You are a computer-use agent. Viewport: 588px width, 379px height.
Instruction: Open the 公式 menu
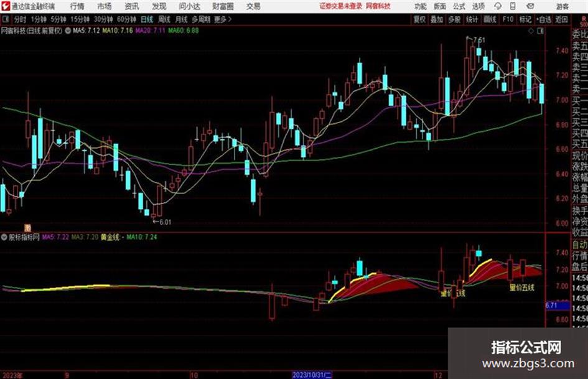click(459, 6)
